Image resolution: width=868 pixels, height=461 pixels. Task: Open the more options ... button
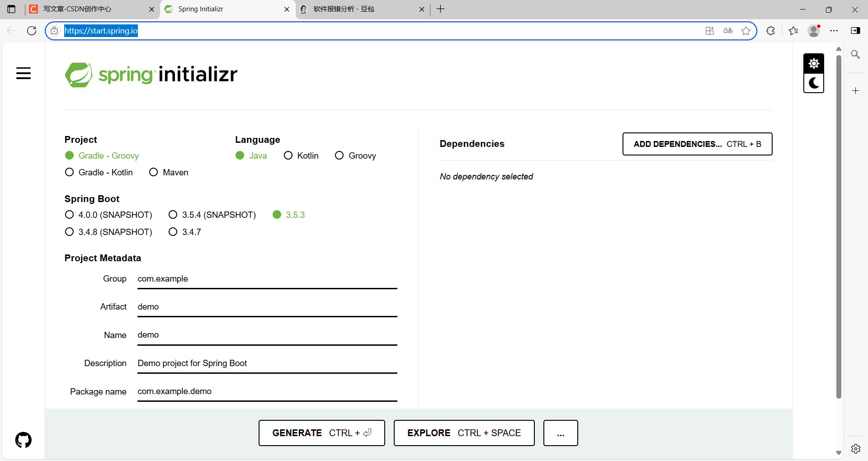tap(561, 433)
